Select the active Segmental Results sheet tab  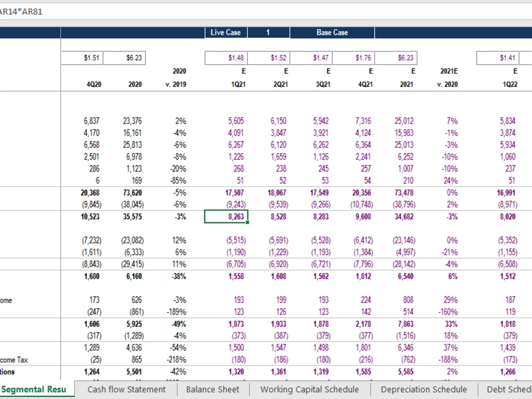35,389
